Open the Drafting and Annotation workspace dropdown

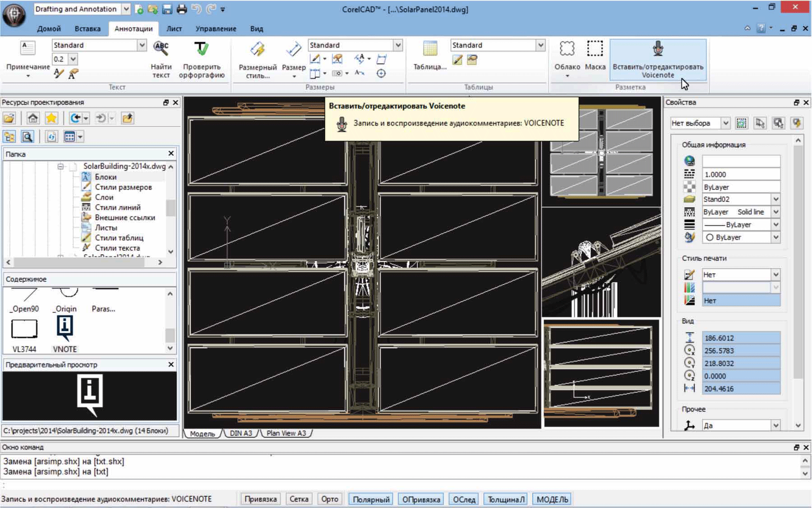pyautogui.click(x=126, y=9)
